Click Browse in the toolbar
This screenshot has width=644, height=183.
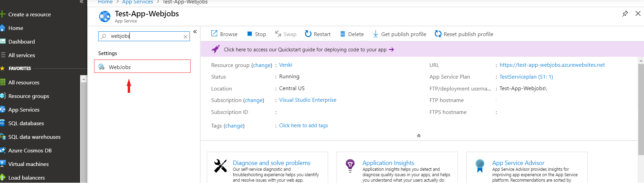[224, 34]
